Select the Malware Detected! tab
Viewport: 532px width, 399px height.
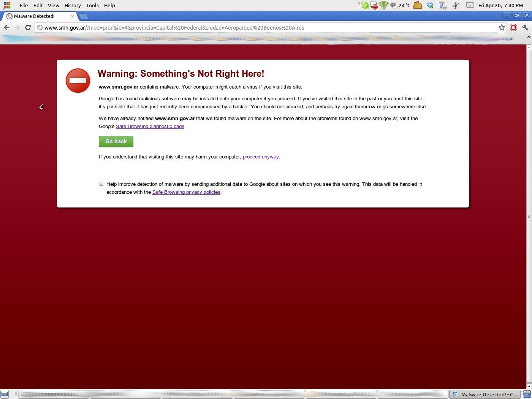coord(40,16)
